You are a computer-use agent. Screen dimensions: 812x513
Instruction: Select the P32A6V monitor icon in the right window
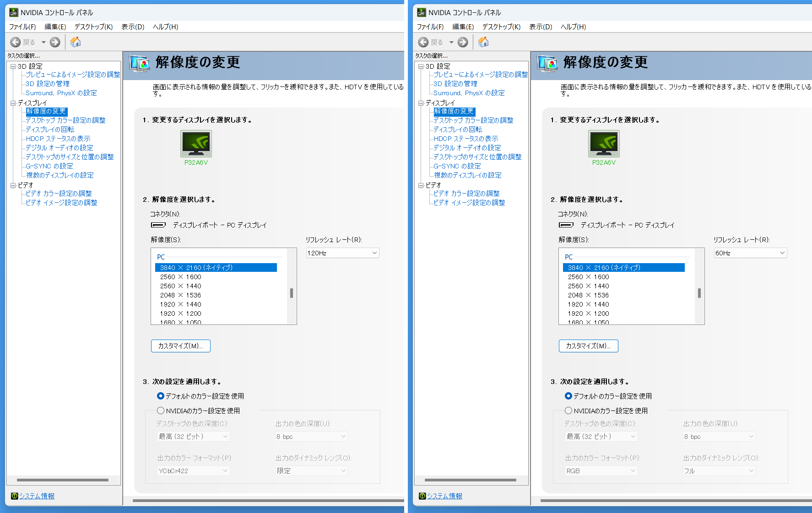coord(604,144)
